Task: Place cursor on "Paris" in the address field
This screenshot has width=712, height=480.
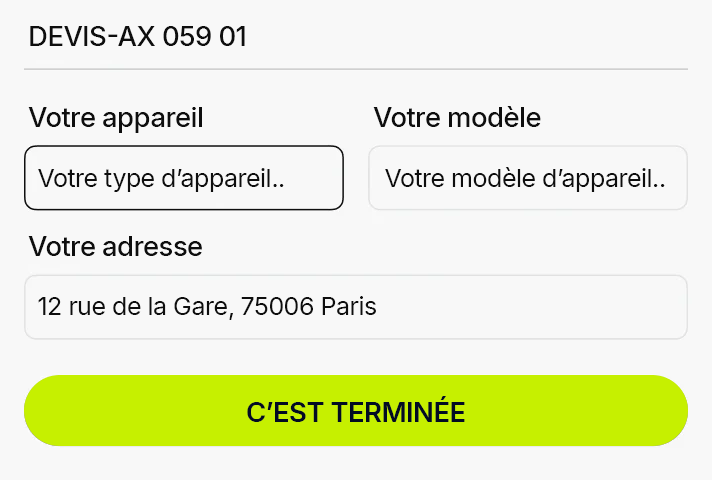Action: (349, 307)
